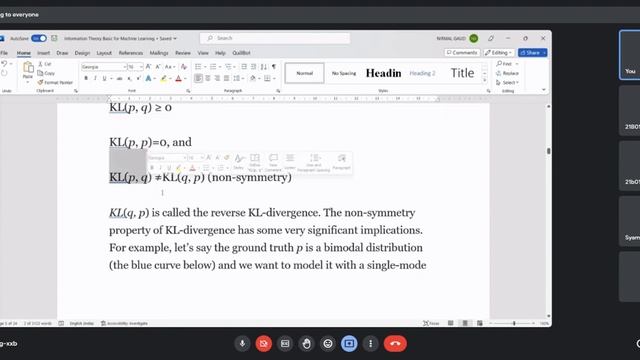This screenshot has height=360, width=640.
Task: Open the document title dropdown
Action: point(175,38)
